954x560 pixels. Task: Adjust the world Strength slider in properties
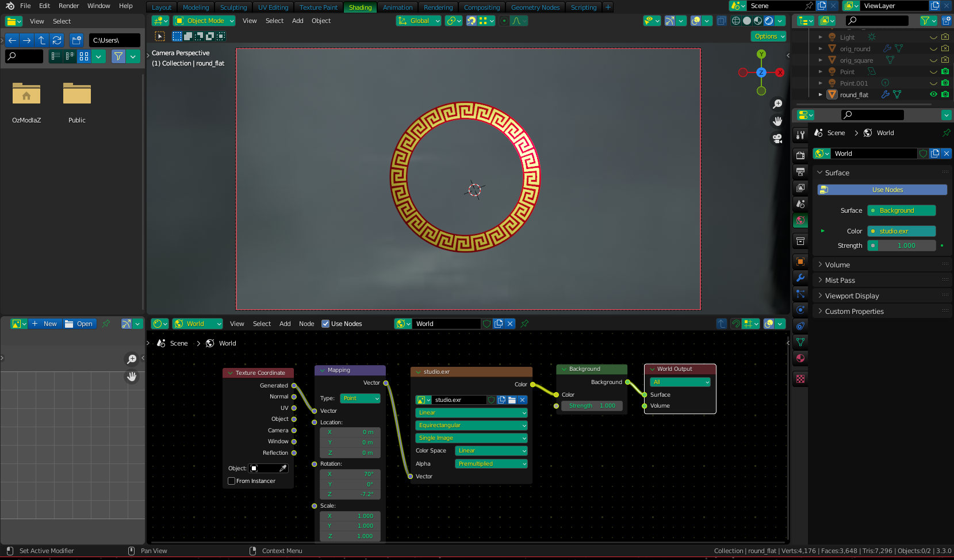[902, 246]
